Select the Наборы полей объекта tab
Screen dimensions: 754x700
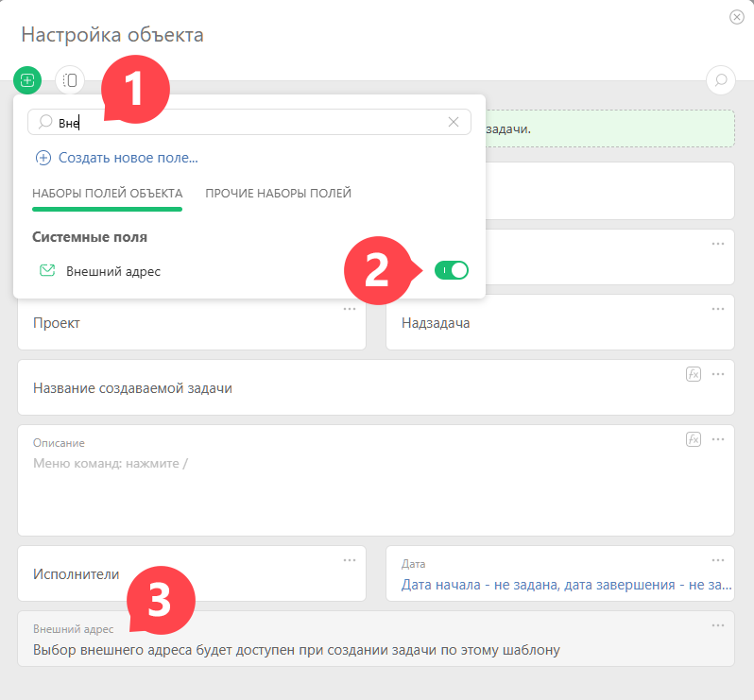107,194
